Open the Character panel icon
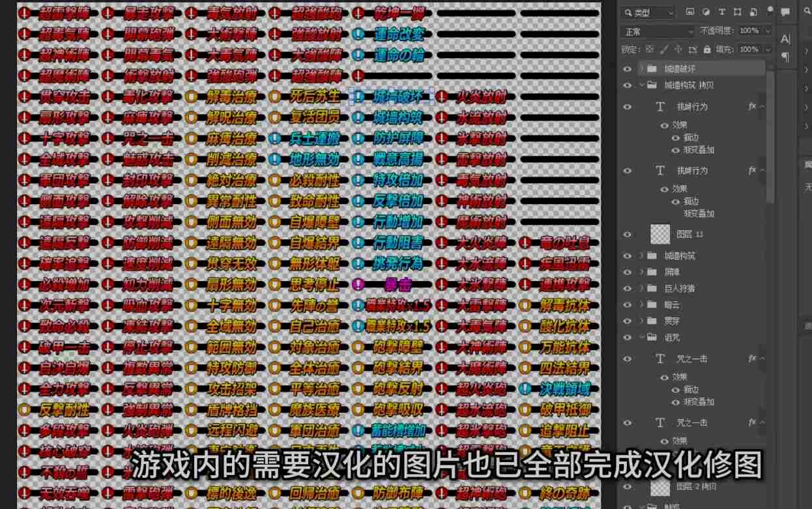 coord(785,39)
